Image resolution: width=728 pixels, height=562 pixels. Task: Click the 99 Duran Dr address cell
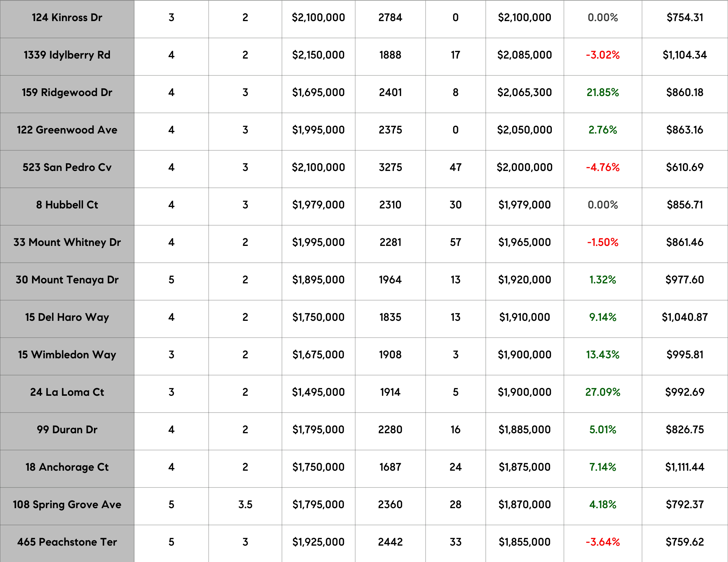(67, 430)
